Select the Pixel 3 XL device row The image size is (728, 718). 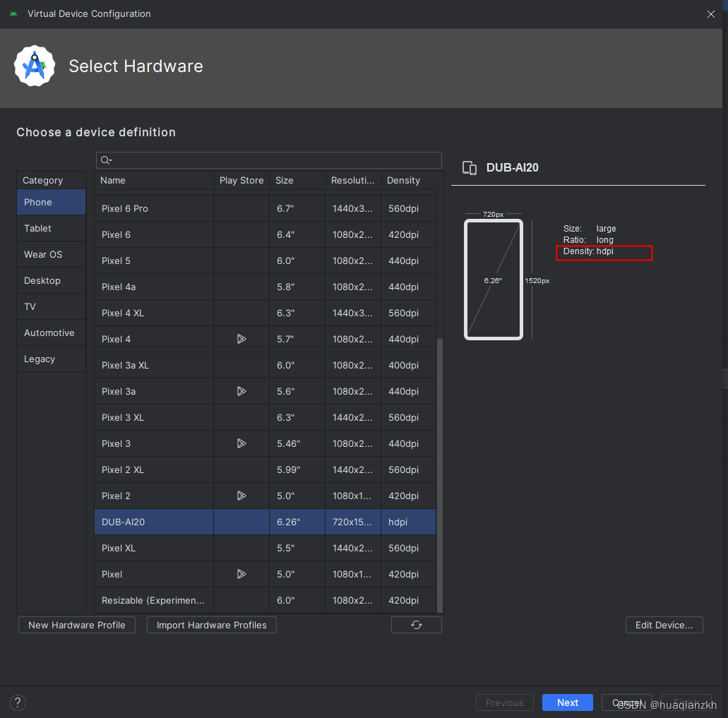point(265,417)
